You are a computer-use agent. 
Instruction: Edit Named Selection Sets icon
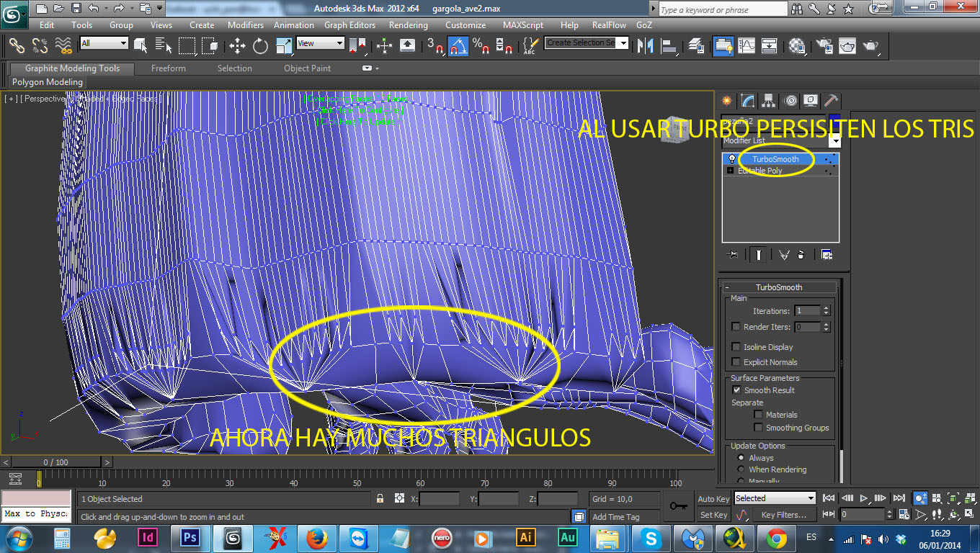(530, 45)
